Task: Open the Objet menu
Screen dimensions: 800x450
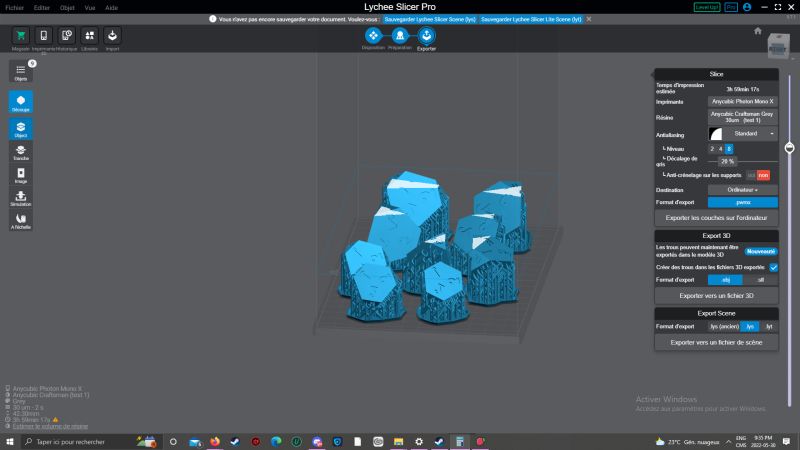Action: (x=67, y=8)
